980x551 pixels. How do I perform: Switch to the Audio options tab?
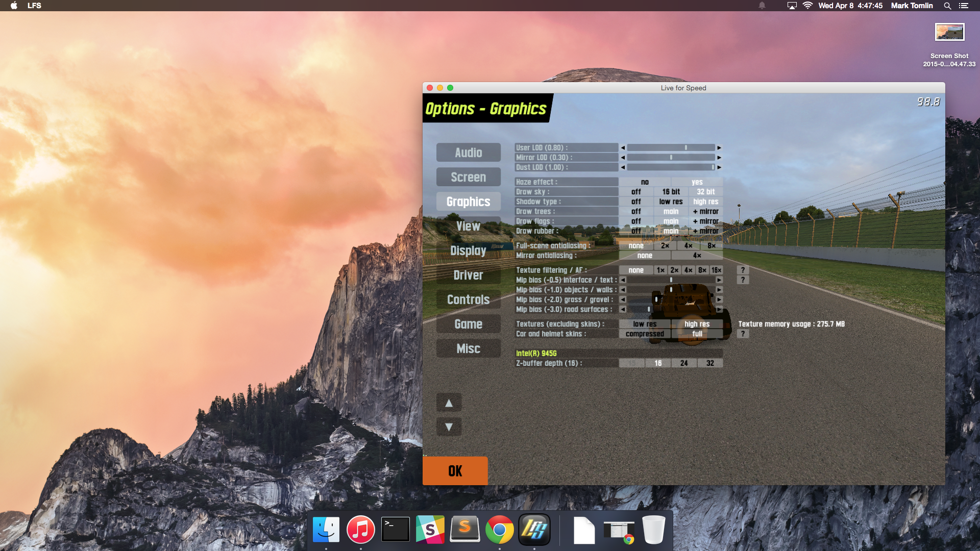point(468,153)
